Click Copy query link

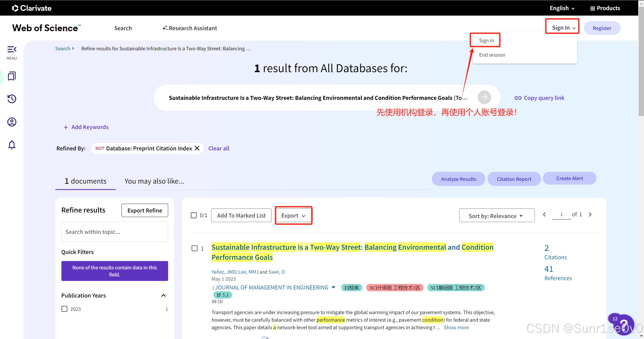[x=539, y=98]
